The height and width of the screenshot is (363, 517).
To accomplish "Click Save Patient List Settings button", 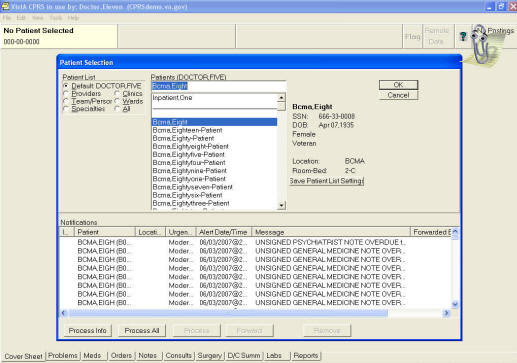I will point(326,181).
